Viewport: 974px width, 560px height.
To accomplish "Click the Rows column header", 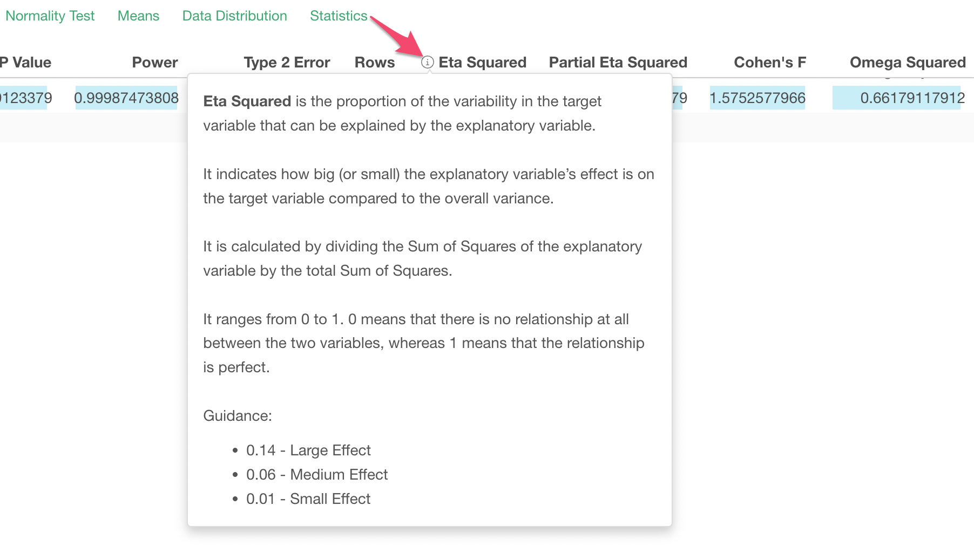I will coord(375,63).
